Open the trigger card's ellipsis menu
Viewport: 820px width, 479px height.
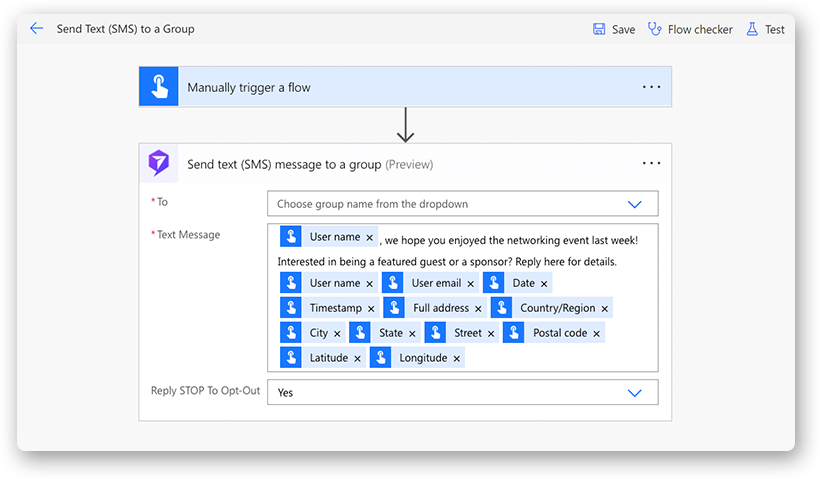(x=651, y=87)
